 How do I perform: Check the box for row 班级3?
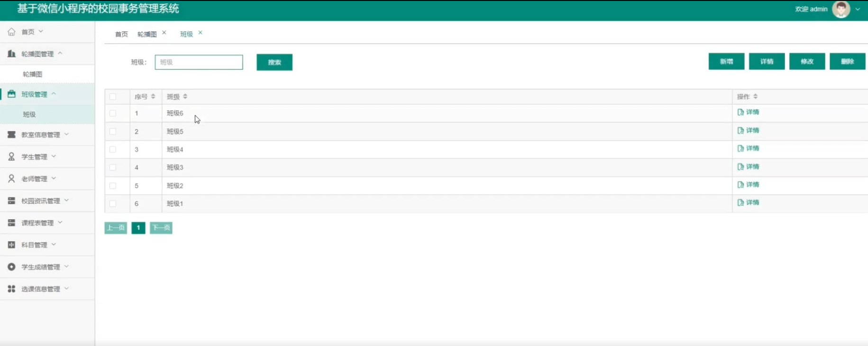[x=113, y=168]
